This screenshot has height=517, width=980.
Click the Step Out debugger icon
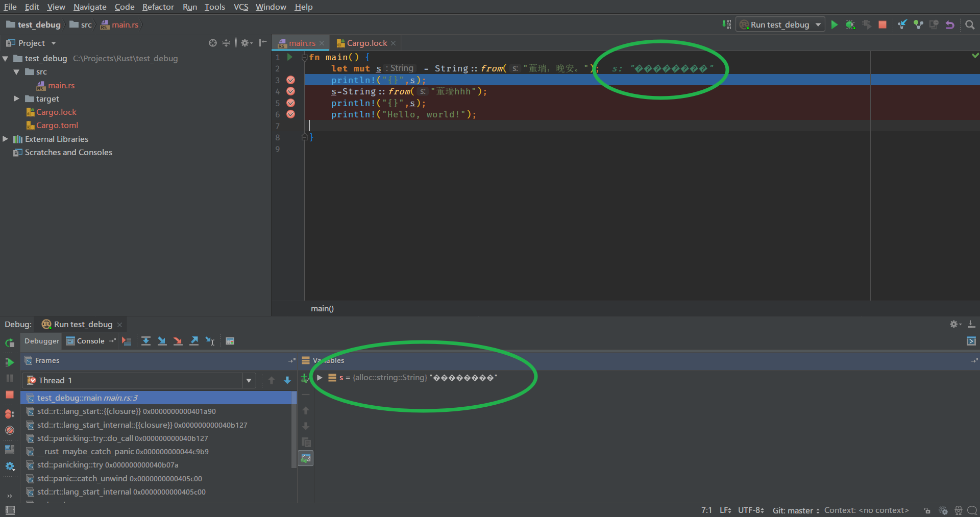[194, 340]
